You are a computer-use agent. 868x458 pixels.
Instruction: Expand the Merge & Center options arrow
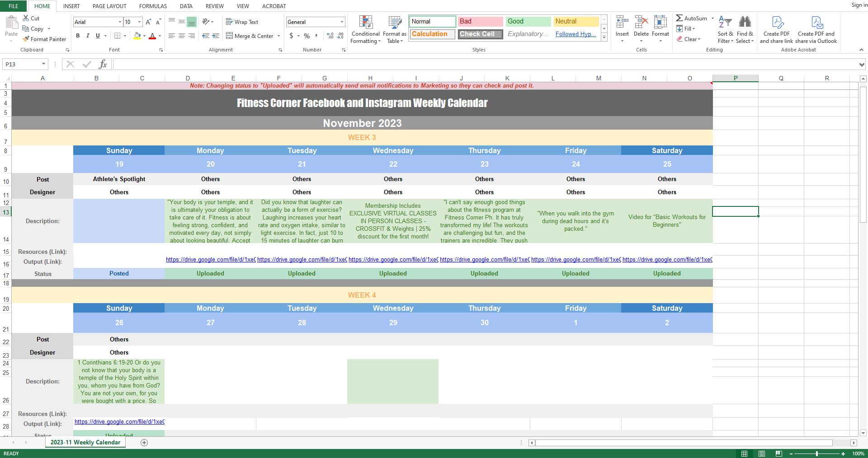pyautogui.click(x=278, y=36)
